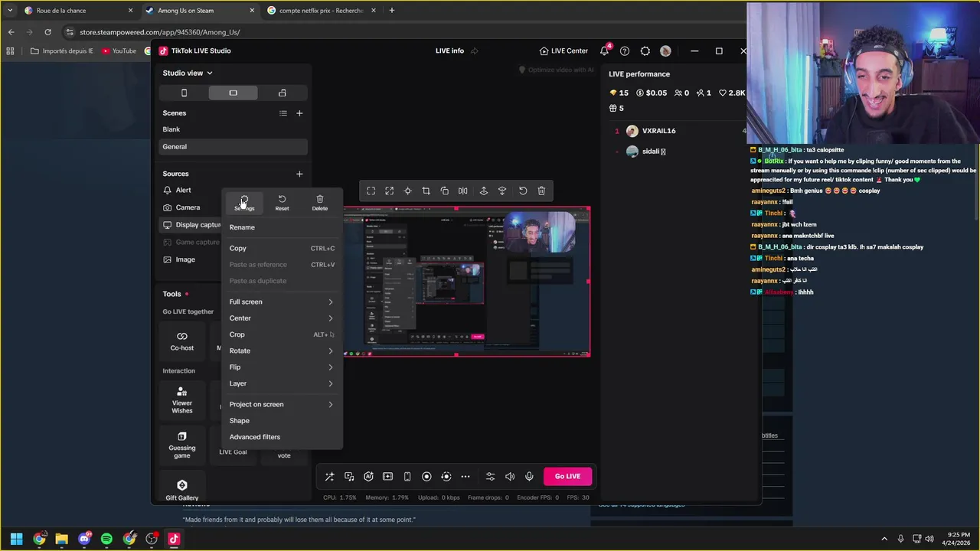Image resolution: width=980 pixels, height=551 pixels.
Task: Click the trash icon in preview toolbar
Action: tap(541, 191)
